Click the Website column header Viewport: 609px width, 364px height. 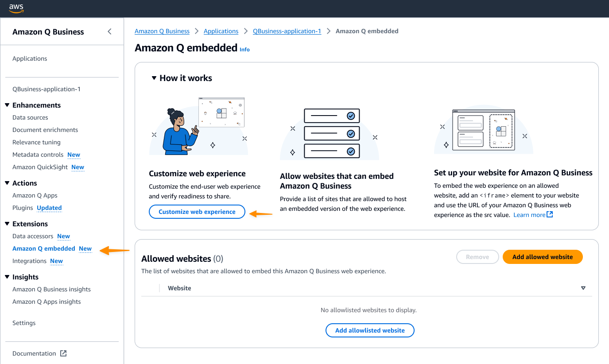(179, 288)
